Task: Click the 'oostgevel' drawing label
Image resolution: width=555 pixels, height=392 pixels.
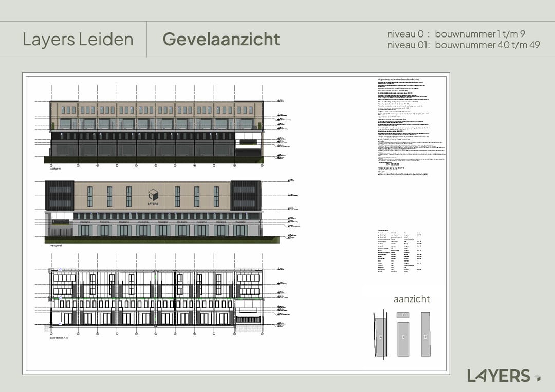Action: (55, 169)
